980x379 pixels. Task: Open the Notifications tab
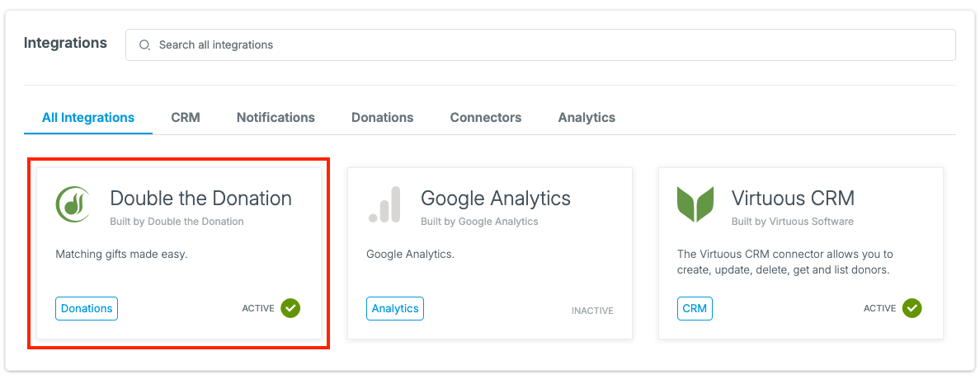[276, 117]
